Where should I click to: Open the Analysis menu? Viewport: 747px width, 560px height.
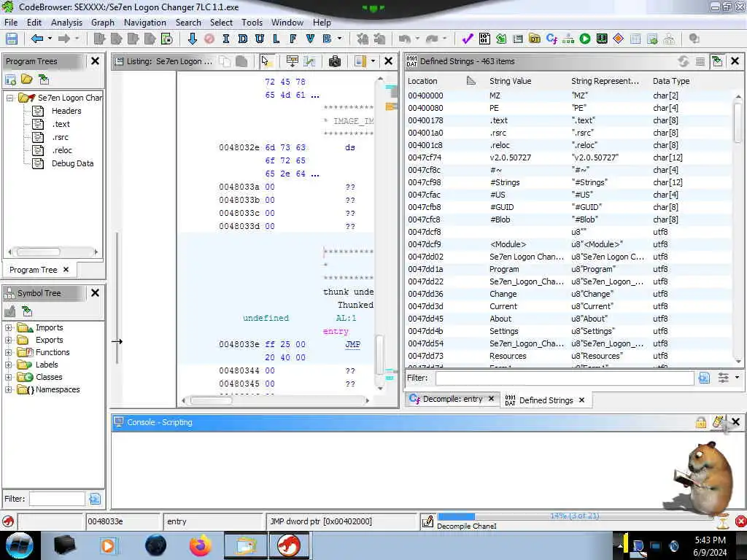(66, 23)
